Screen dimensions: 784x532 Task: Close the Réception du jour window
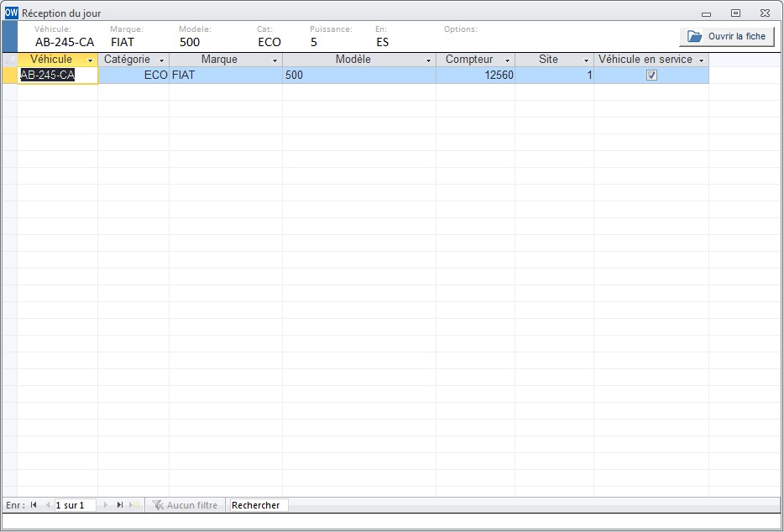pyautogui.click(x=765, y=13)
